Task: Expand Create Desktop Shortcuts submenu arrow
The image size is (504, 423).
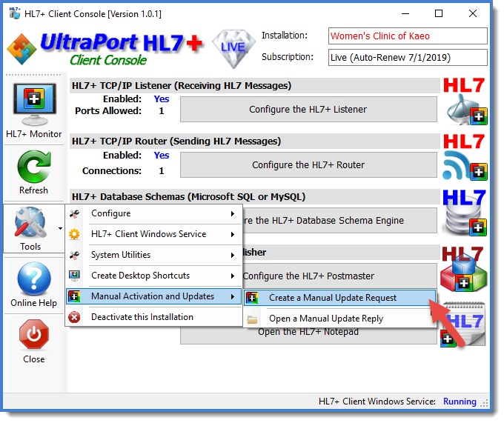Action: click(233, 276)
